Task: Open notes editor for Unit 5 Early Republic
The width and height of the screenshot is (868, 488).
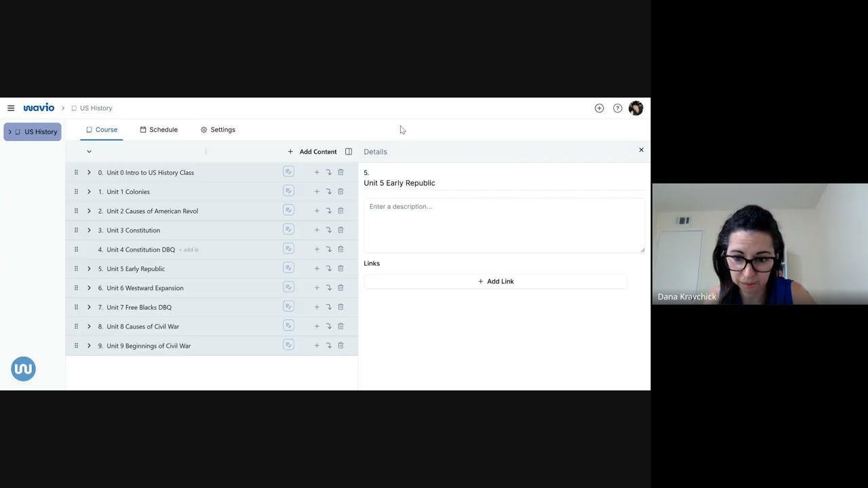Action: 288,268
